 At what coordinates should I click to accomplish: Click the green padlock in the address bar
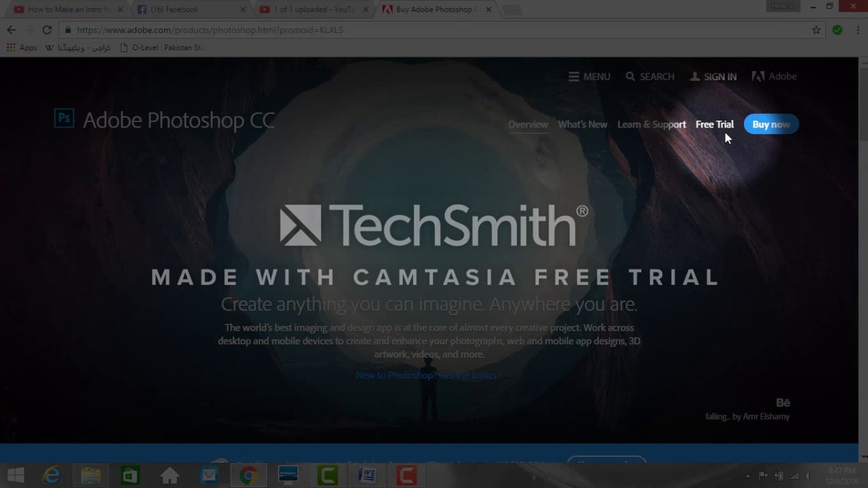coord(68,30)
